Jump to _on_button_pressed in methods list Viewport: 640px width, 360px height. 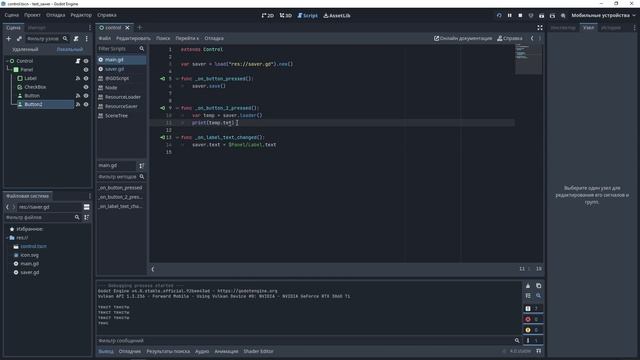120,188
